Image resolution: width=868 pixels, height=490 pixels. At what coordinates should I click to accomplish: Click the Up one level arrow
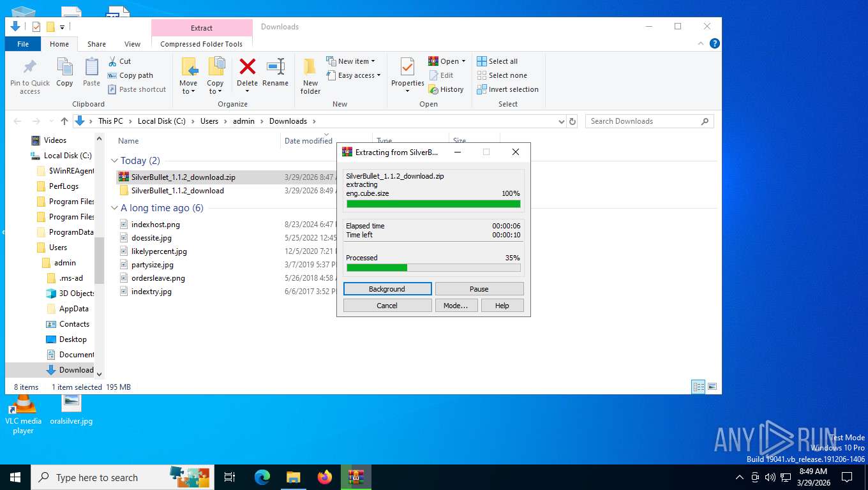pos(64,121)
